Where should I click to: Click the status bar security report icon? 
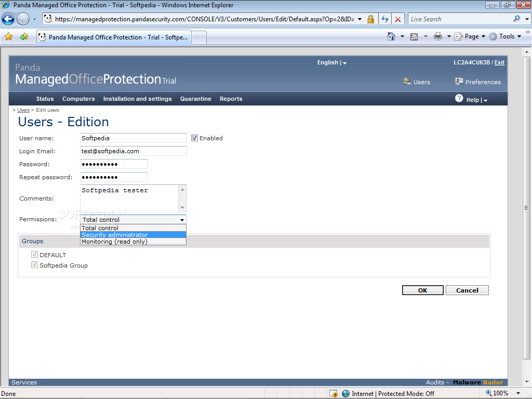pyautogui.click(x=334, y=393)
